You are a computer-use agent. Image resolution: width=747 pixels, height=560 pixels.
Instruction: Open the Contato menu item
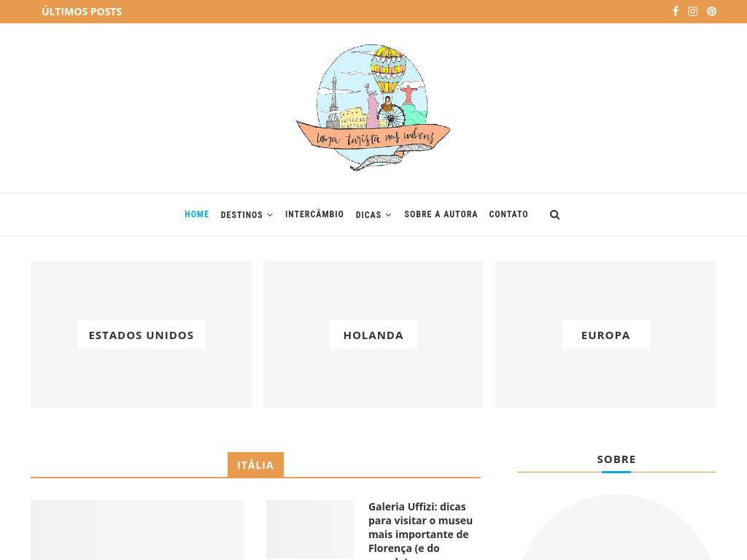click(508, 214)
